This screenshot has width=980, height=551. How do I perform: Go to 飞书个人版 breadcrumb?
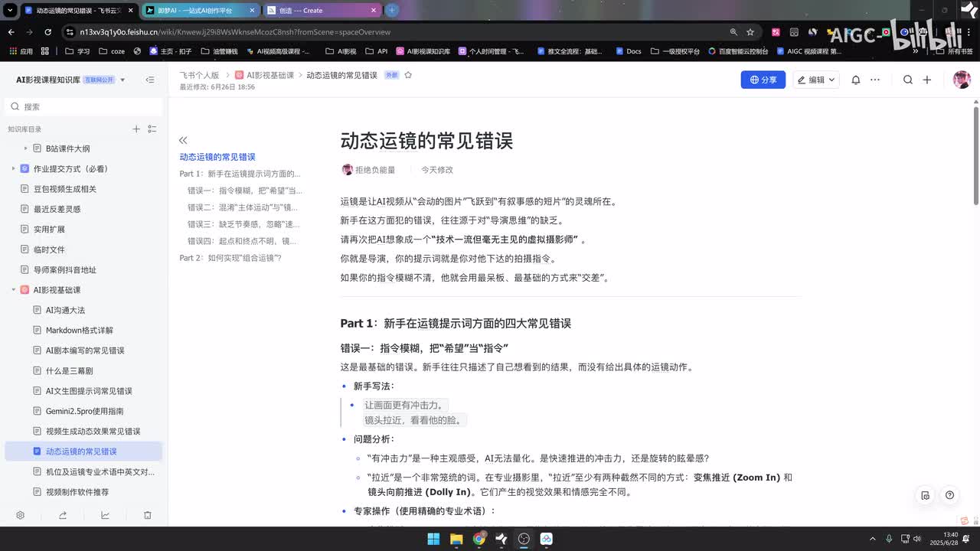[199, 75]
